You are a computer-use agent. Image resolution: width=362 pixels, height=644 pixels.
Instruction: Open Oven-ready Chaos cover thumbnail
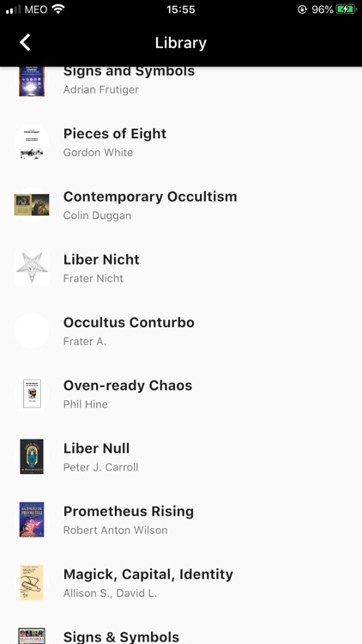pos(32,393)
